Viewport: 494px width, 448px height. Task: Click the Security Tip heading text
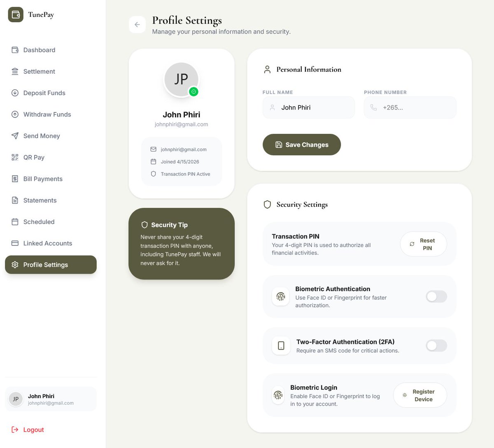169,225
